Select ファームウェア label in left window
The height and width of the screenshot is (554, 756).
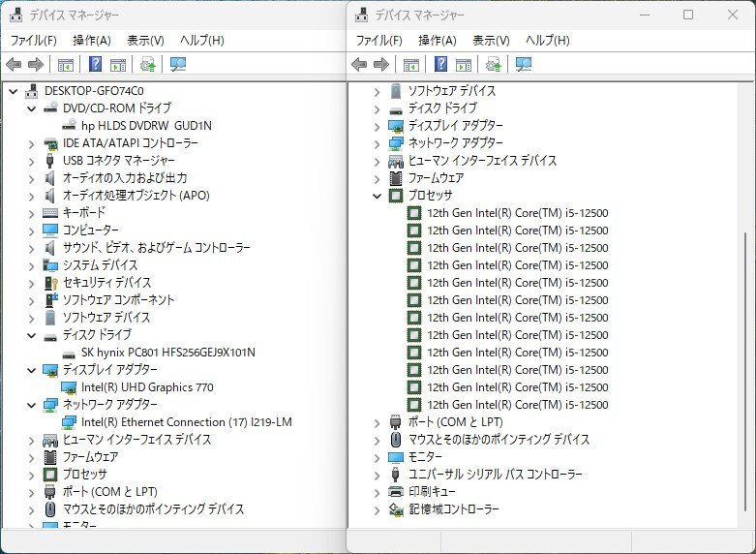pyautogui.click(x=91, y=456)
